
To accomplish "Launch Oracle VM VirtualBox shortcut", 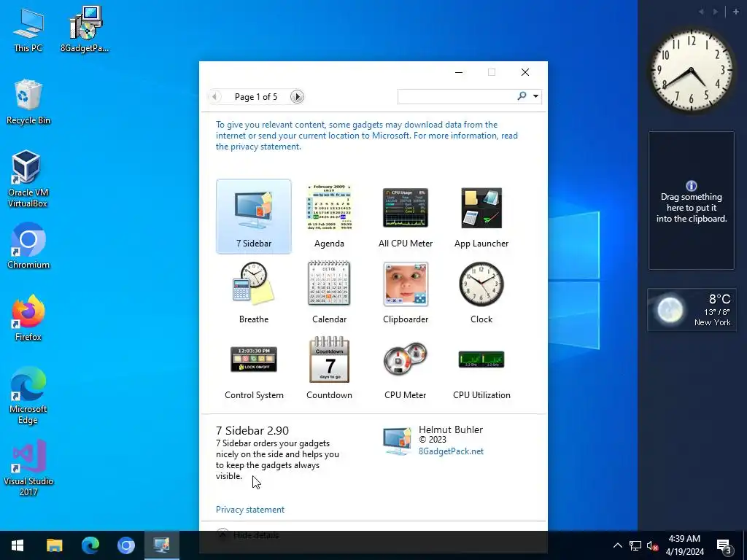I will (28, 179).
